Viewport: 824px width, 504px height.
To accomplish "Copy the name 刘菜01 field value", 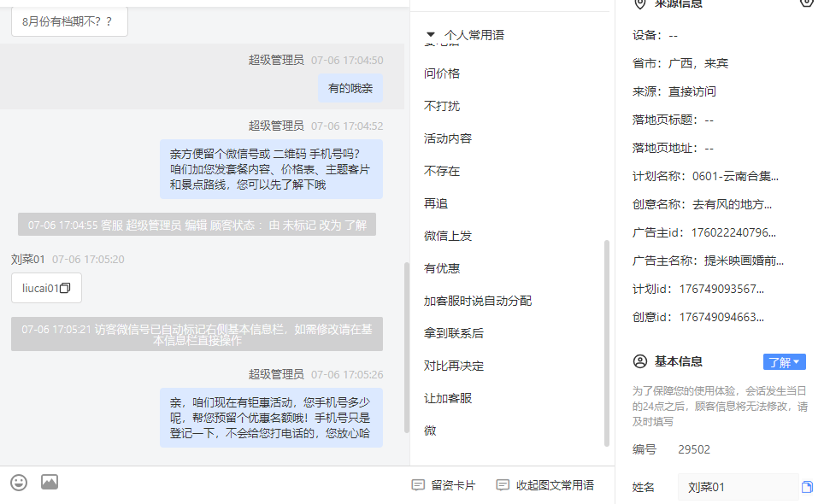I will pyautogui.click(x=807, y=487).
